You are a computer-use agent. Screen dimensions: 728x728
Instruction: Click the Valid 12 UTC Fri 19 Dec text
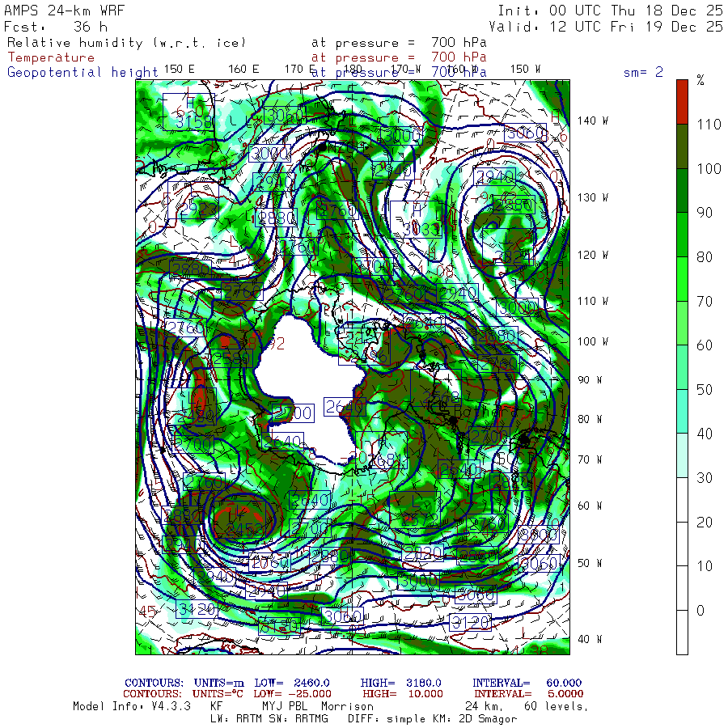point(605,27)
